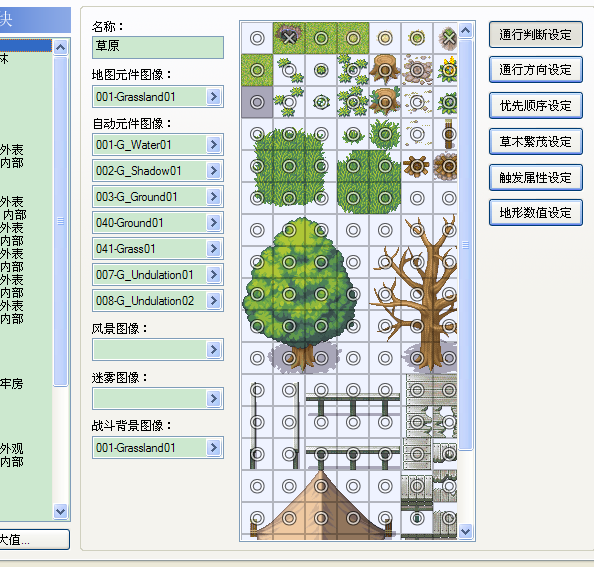Open the 风景图像 panorama graphic selector
This screenshot has width=594, height=567.
click(214, 349)
